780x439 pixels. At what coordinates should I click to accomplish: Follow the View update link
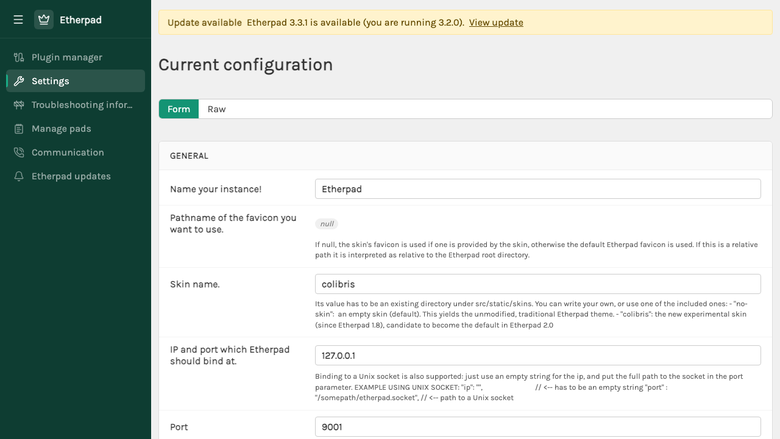(x=496, y=22)
